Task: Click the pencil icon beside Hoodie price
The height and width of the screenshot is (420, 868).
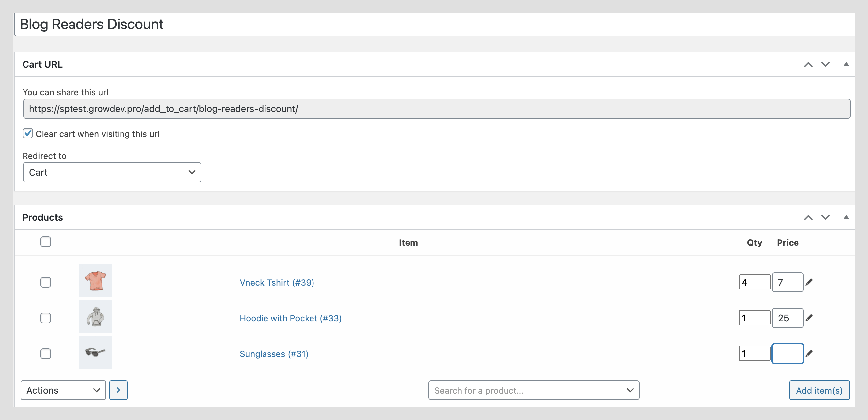Action: click(x=809, y=318)
